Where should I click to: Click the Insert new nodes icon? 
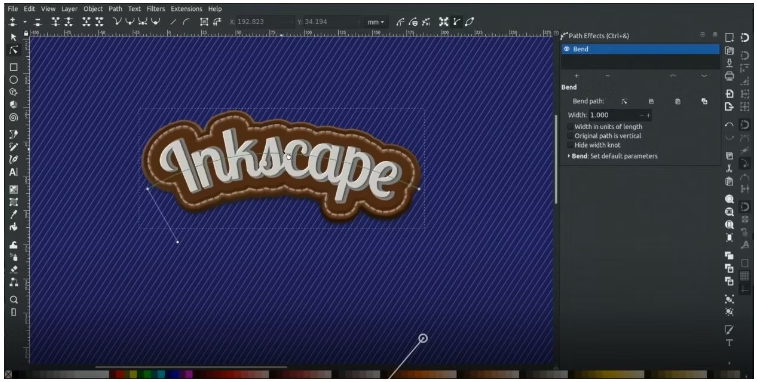coord(13,22)
